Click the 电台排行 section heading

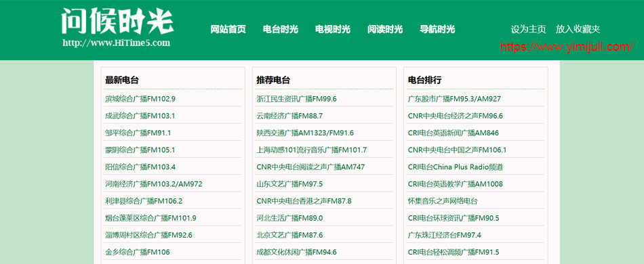coord(424,80)
